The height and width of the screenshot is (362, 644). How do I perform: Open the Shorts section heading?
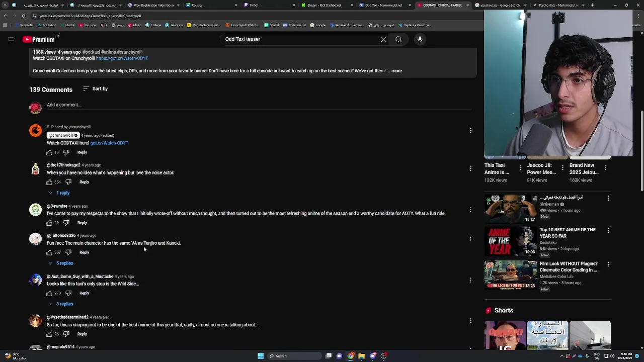pyautogui.click(x=500, y=311)
